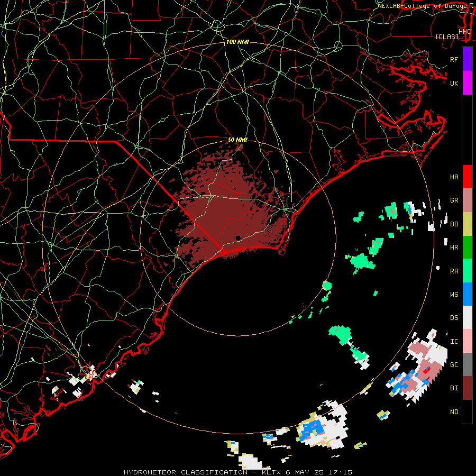Click the HYDROMETEOR CLASSIFICATION title text
Screen dimensions: 476x476
coord(186,472)
